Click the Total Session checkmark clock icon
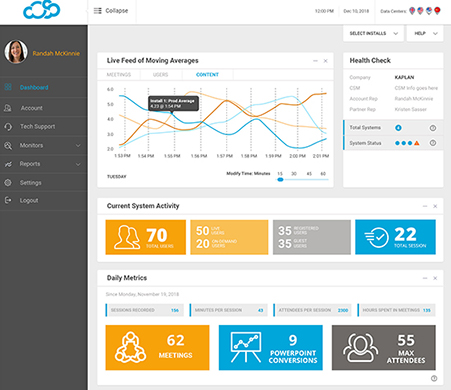Viewport: 451px width, 390px height. point(376,237)
